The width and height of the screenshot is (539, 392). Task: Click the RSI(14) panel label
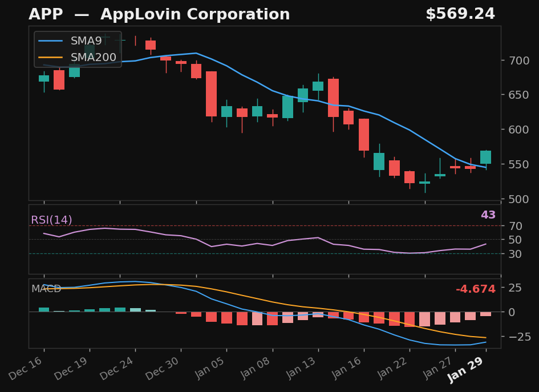click(x=51, y=220)
